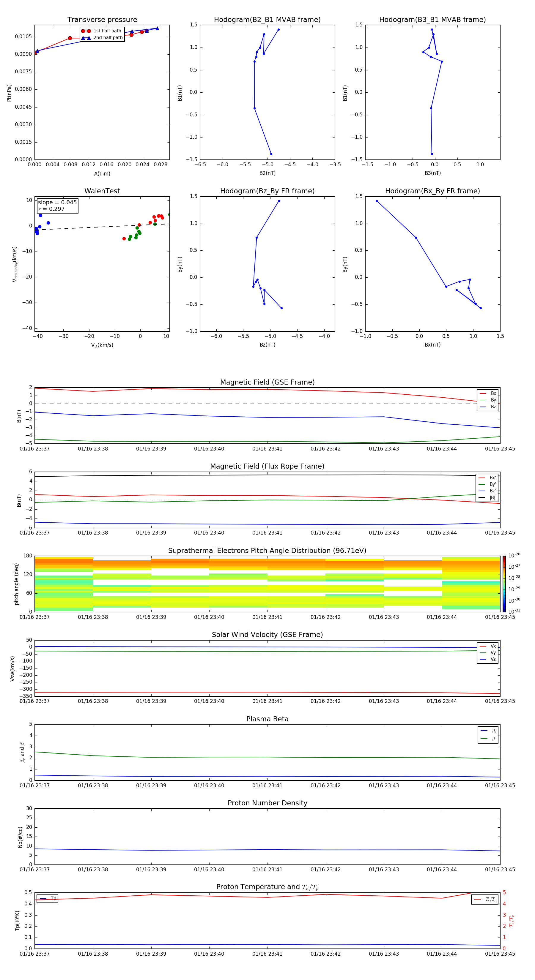This screenshot has height=980, width=535.
Task: Click the 'Hodogram(Bz_By FR frame)' title
Action: click(x=267, y=191)
